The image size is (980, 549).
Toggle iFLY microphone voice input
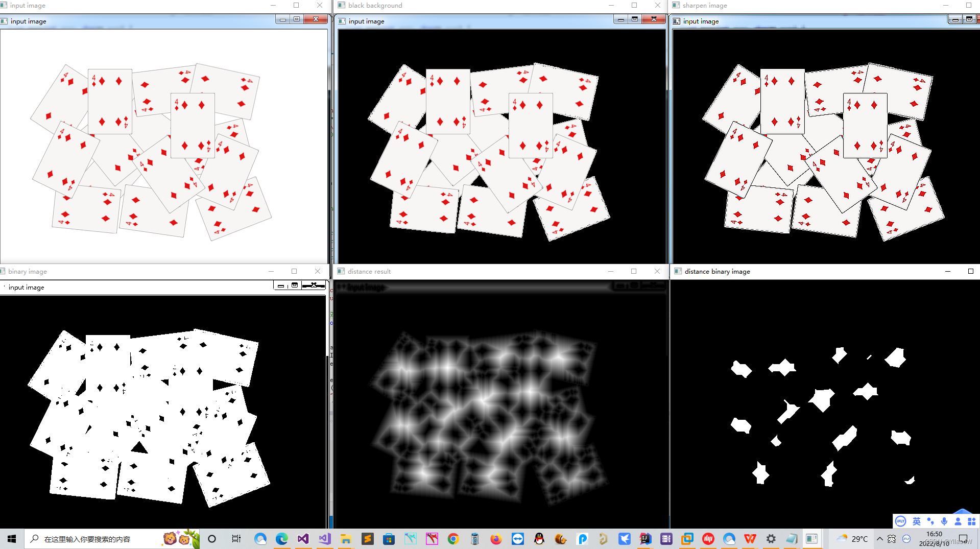pos(944,521)
